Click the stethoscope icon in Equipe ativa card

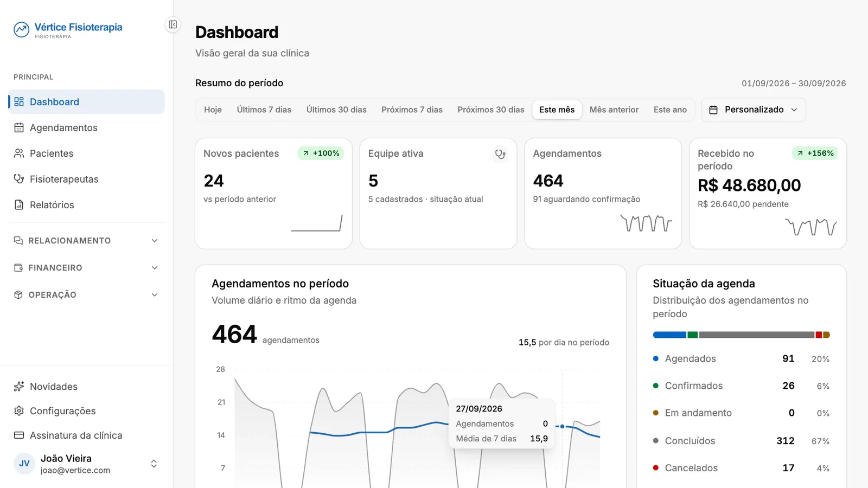click(500, 154)
